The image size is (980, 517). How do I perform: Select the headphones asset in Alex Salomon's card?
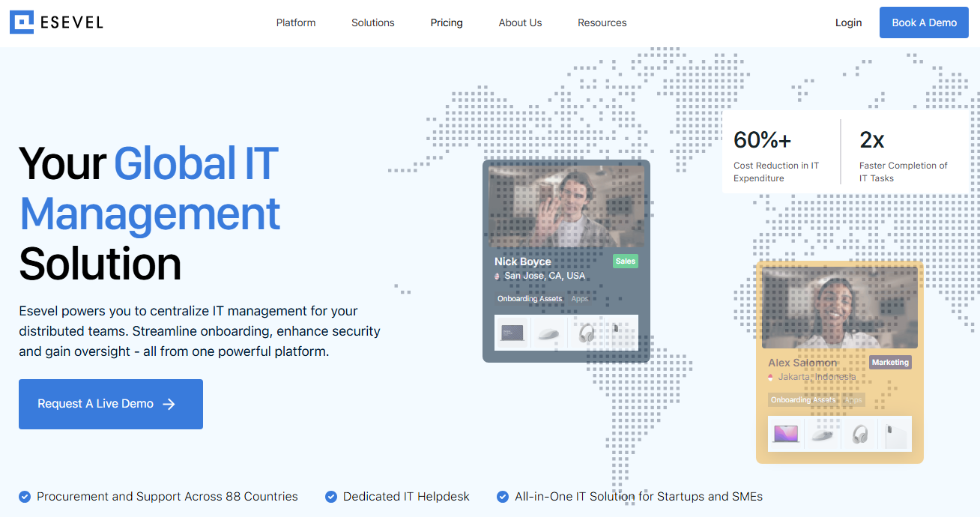[x=859, y=434]
